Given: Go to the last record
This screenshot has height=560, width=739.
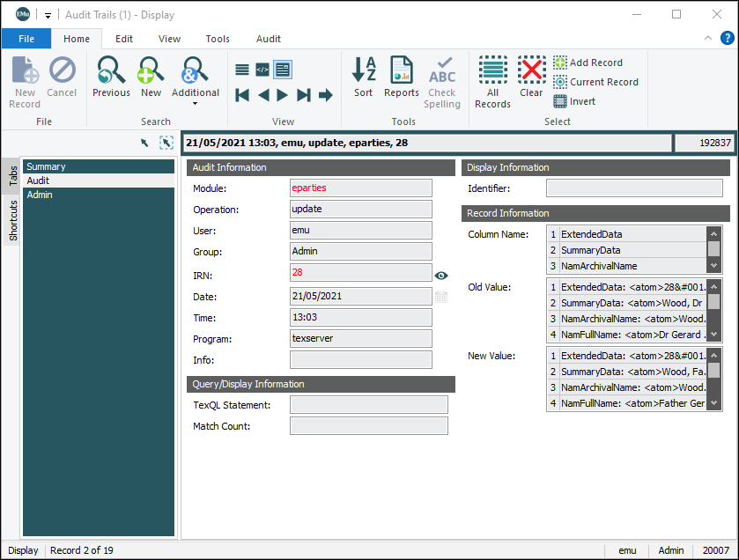Looking at the screenshot, I should 304,95.
